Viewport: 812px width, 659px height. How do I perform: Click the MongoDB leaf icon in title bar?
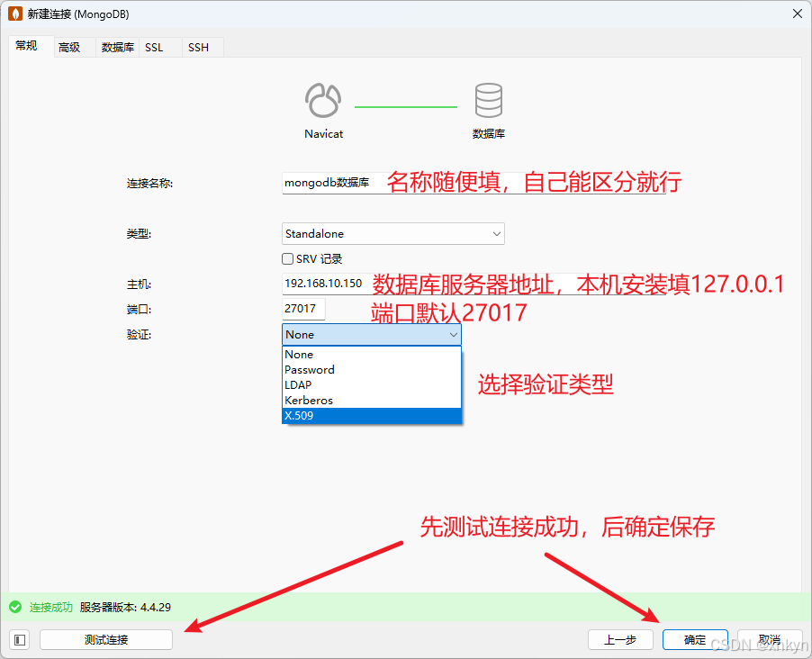[15, 14]
